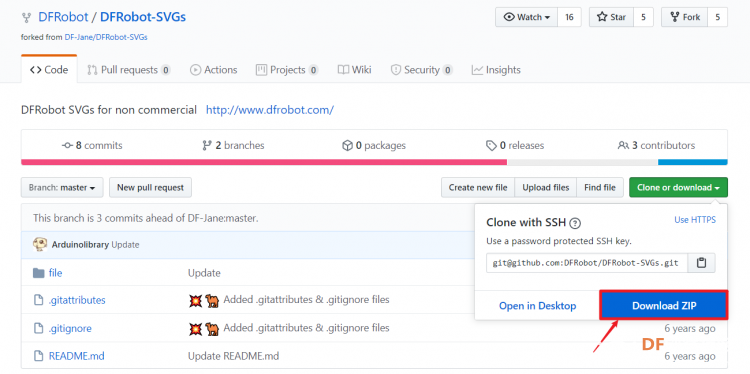This screenshot has width=750, height=374.
Task: Click Upload files button
Action: pos(546,187)
